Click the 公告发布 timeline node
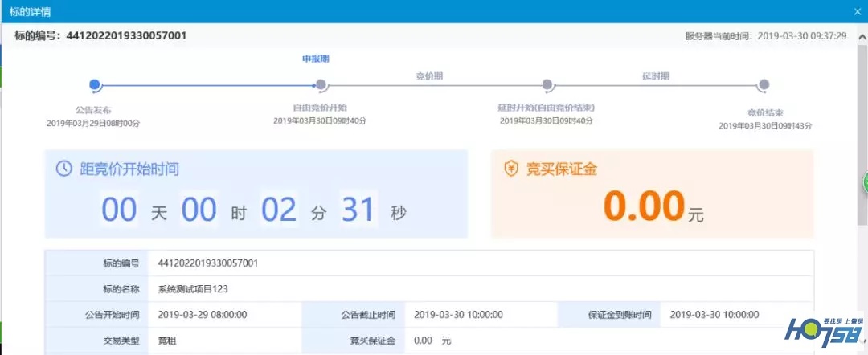Viewport: 868px width, 355px height. (95, 84)
